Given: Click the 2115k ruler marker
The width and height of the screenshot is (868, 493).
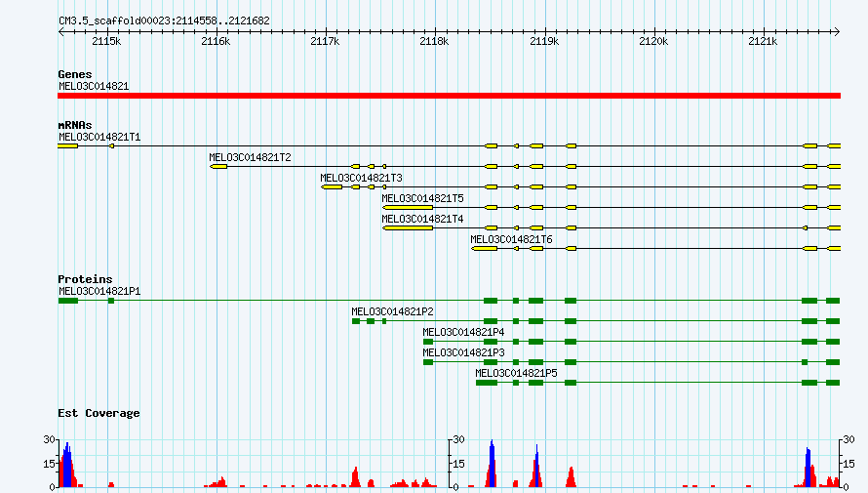Looking at the screenshot, I should (x=106, y=42).
